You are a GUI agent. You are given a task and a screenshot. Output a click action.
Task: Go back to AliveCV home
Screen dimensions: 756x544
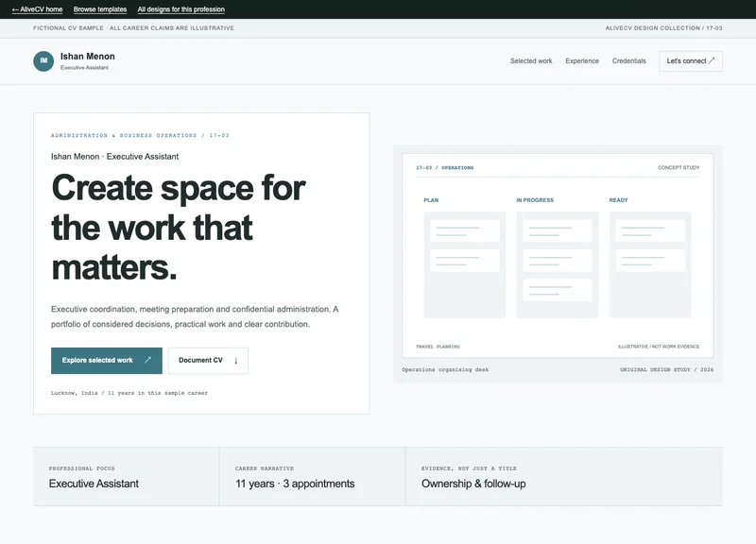tap(37, 9)
